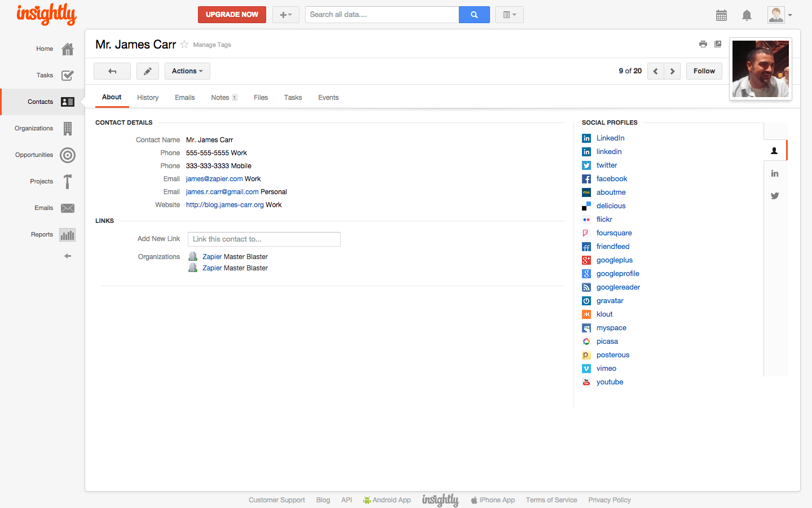Expand the Actions dropdown
Image resolution: width=812 pixels, height=508 pixels.
(x=187, y=71)
